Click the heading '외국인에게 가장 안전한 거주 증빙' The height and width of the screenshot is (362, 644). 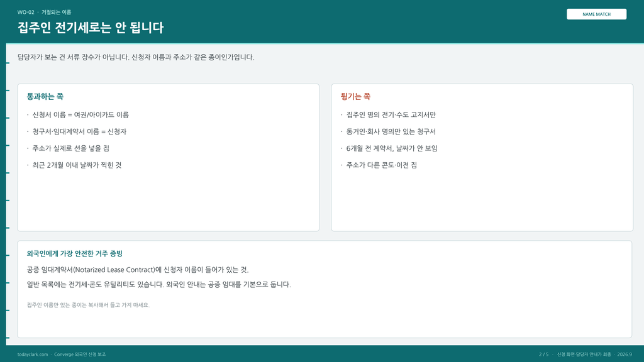click(x=75, y=254)
